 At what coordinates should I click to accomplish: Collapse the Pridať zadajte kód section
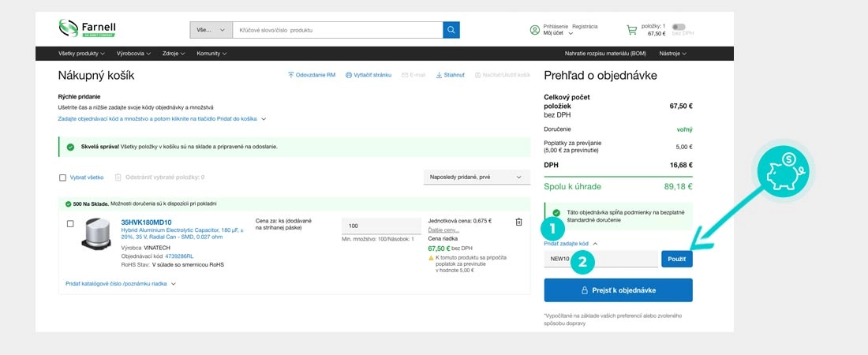click(x=571, y=243)
